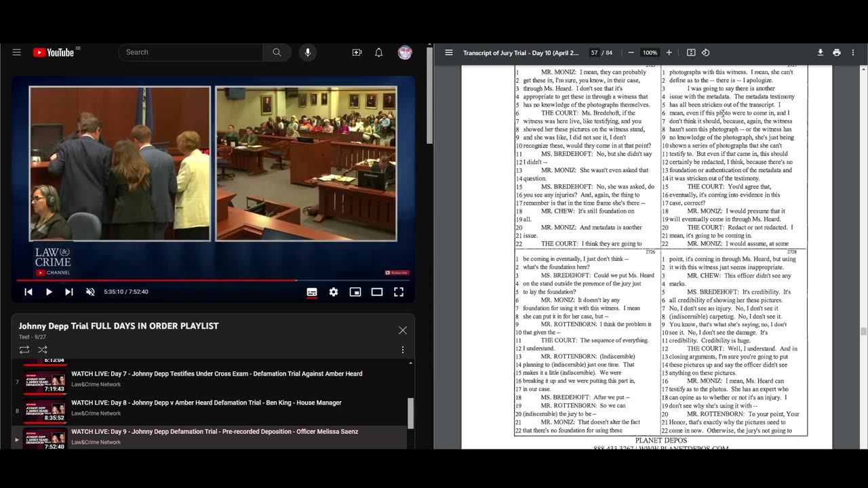Zoom out the PDF with minus button

click(631, 52)
